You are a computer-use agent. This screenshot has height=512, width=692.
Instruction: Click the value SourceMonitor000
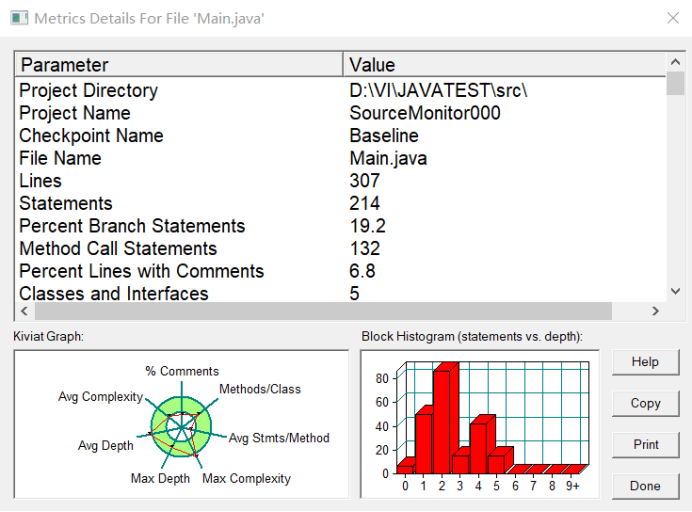coord(425,113)
